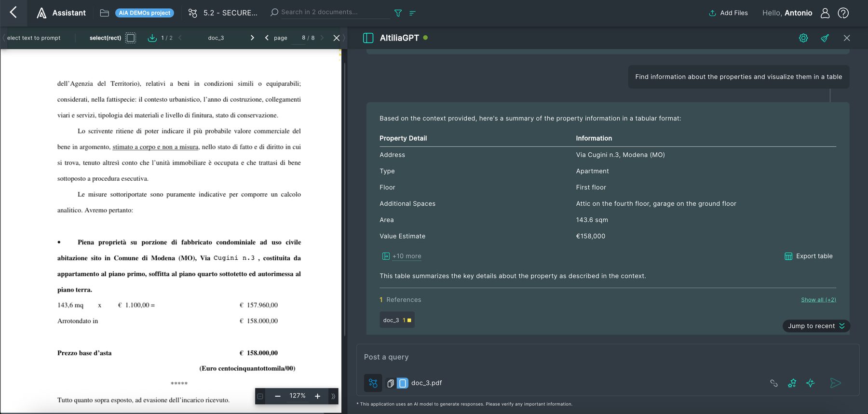Click 'Hello, Antonio' greeting

(787, 13)
